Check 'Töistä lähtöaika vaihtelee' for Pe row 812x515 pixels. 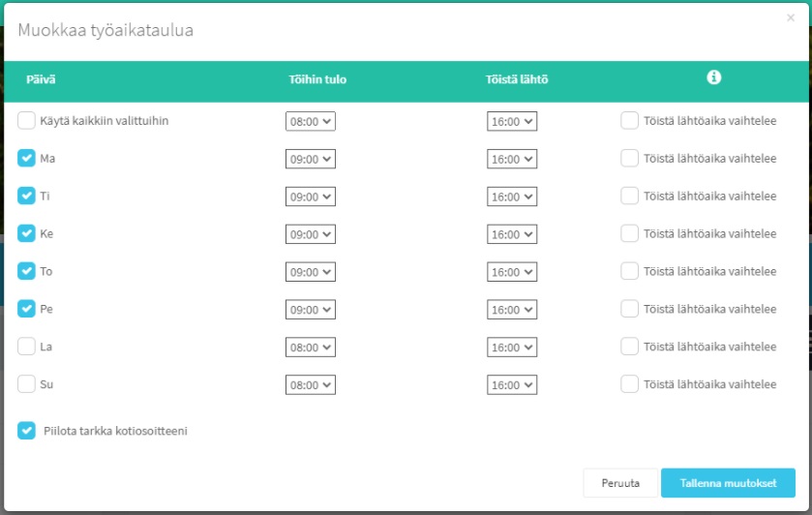(x=630, y=310)
